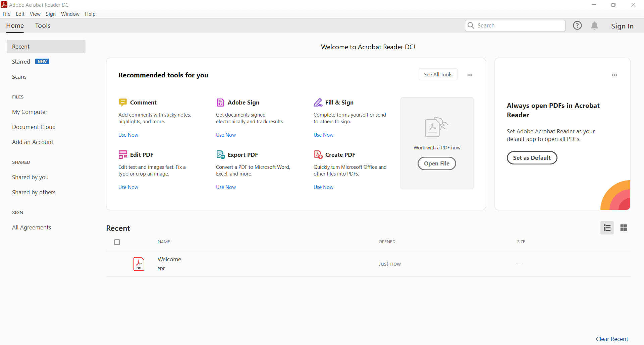Click the Create PDF tool title
Screen dimensions: 644x345
tap(340, 155)
